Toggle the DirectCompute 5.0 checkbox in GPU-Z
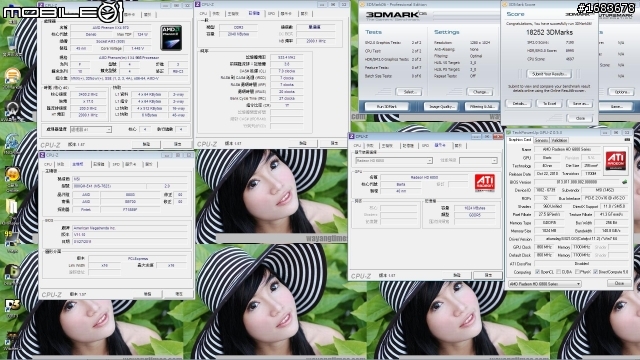This screenshot has width=640, height=360. [x=596, y=272]
